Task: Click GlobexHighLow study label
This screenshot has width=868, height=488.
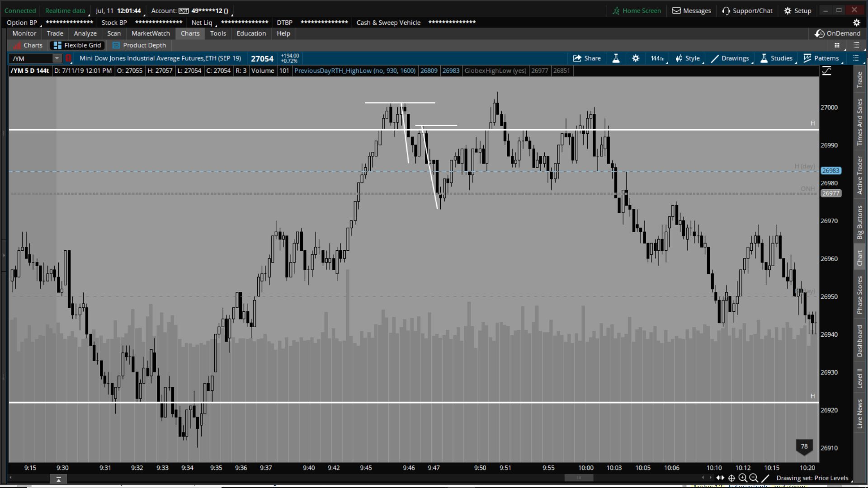Action: point(495,71)
